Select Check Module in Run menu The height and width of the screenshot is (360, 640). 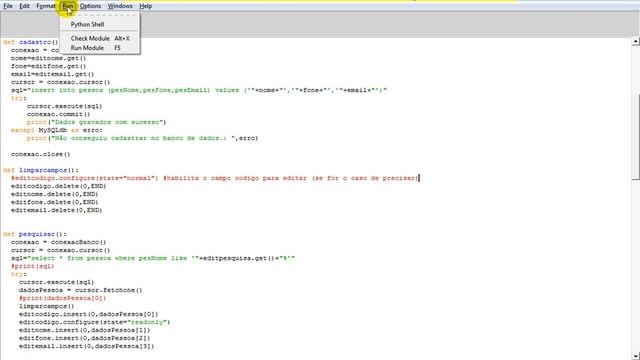100,38
